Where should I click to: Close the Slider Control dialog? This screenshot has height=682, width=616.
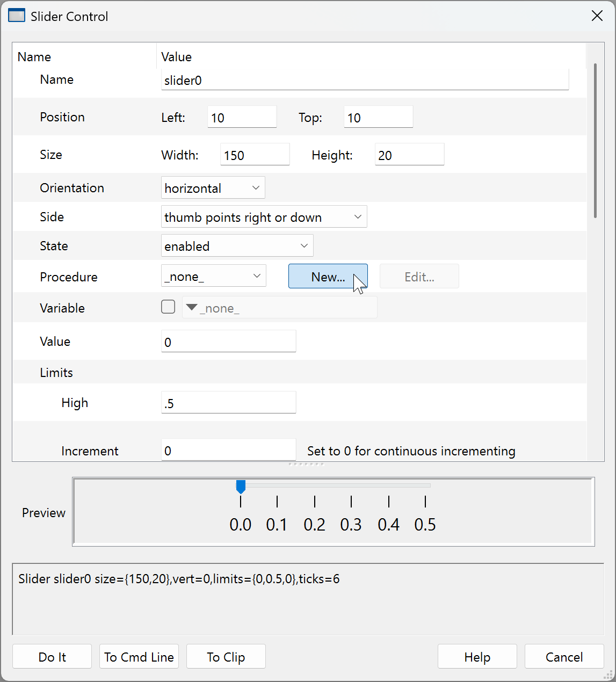click(x=597, y=16)
